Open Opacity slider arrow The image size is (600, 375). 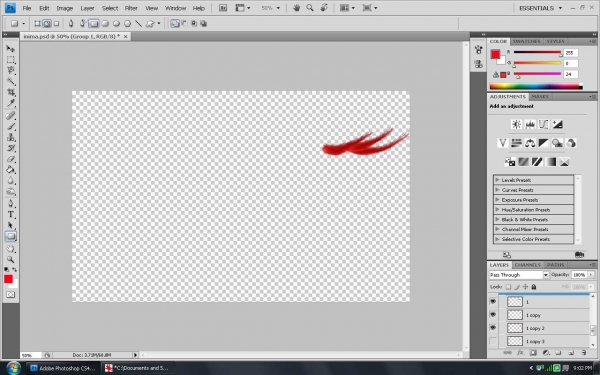tap(591, 275)
